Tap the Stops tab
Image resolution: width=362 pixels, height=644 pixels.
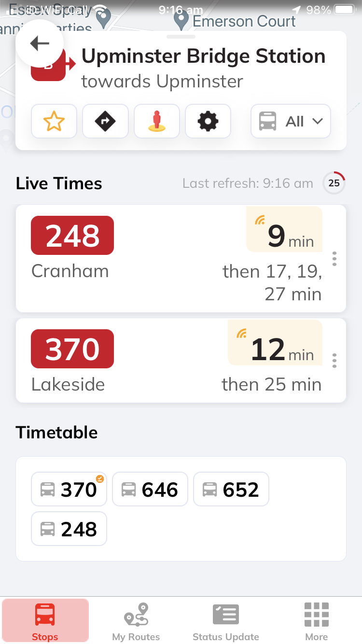[45, 621]
